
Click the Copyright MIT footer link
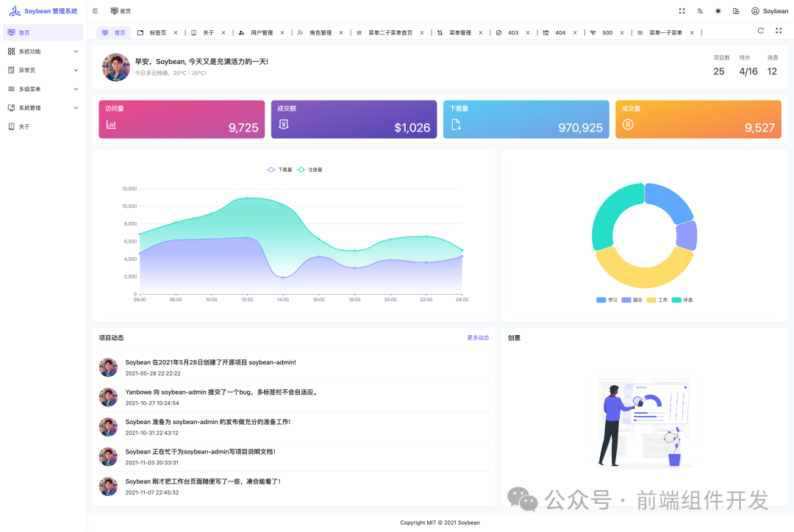pyautogui.click(x=439, y=522)
